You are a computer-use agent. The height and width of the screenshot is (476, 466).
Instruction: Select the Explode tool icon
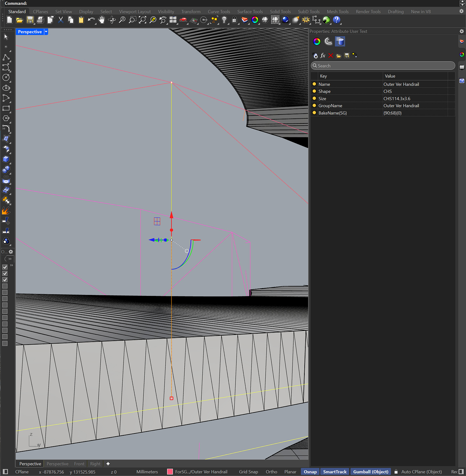6,211
